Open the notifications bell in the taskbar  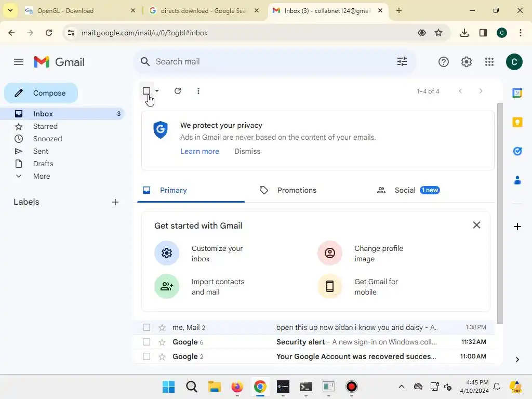(496, 387)
